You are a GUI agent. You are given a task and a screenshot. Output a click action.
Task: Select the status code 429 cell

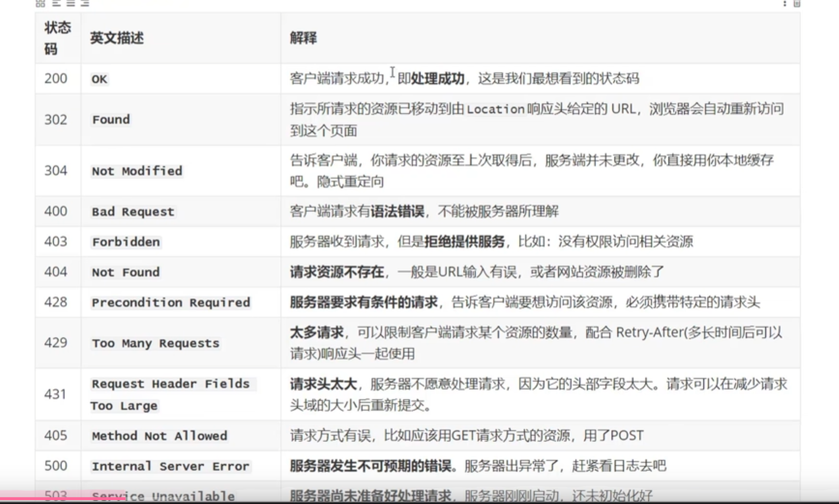coord(58,343)
